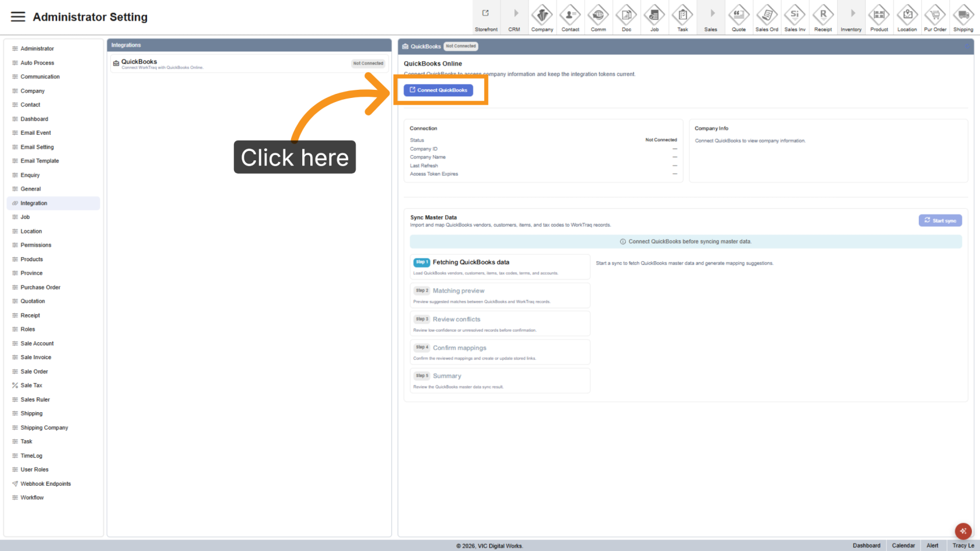Open the Tracy Le user menu

point(963,546)
